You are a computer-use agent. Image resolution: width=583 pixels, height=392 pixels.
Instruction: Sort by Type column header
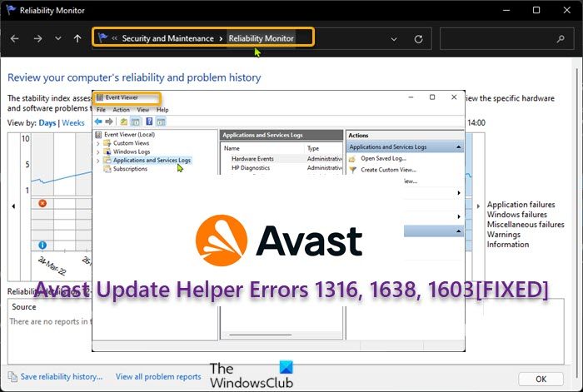[313, 148]
